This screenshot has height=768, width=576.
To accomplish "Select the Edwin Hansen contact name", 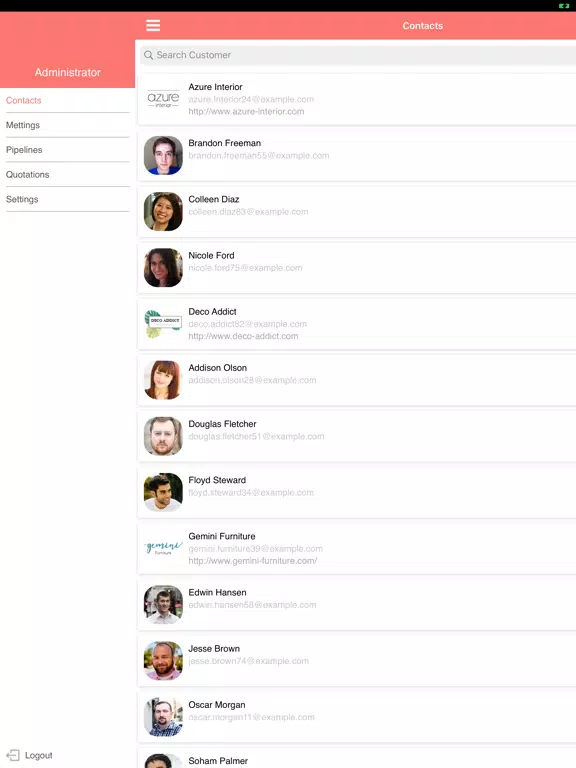I will click(217, 592).
